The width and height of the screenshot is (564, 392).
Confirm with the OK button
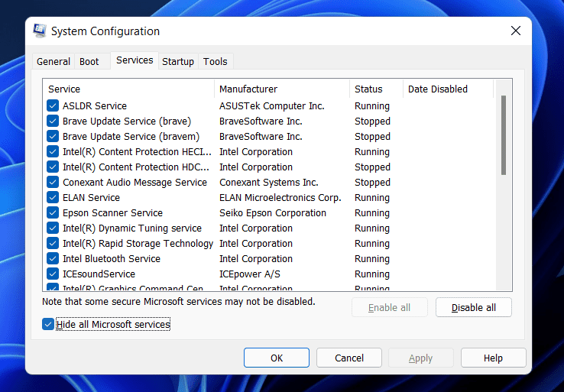click(x=277, y=358)
